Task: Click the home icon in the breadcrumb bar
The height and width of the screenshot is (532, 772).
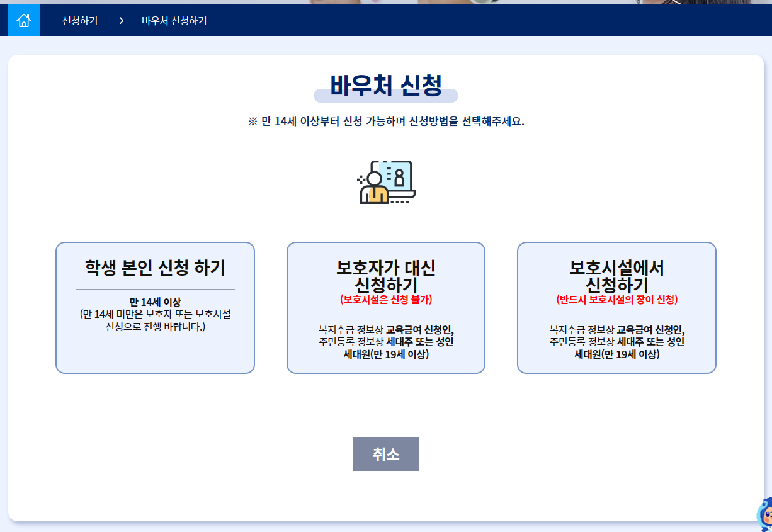Action: (x=23, y=20)
